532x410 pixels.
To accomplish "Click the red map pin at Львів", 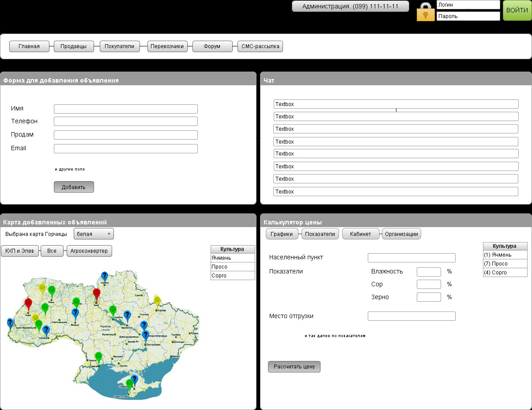I will pos(28,305).
